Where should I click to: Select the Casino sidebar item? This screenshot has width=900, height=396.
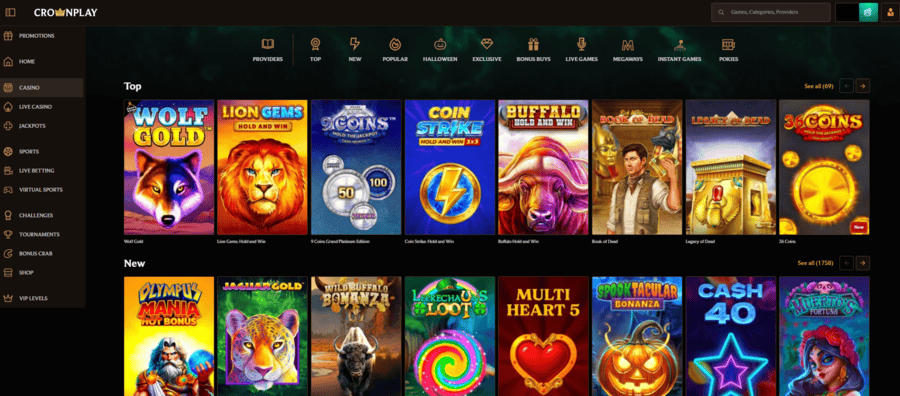pyautogui.click(x=41, y=88)
